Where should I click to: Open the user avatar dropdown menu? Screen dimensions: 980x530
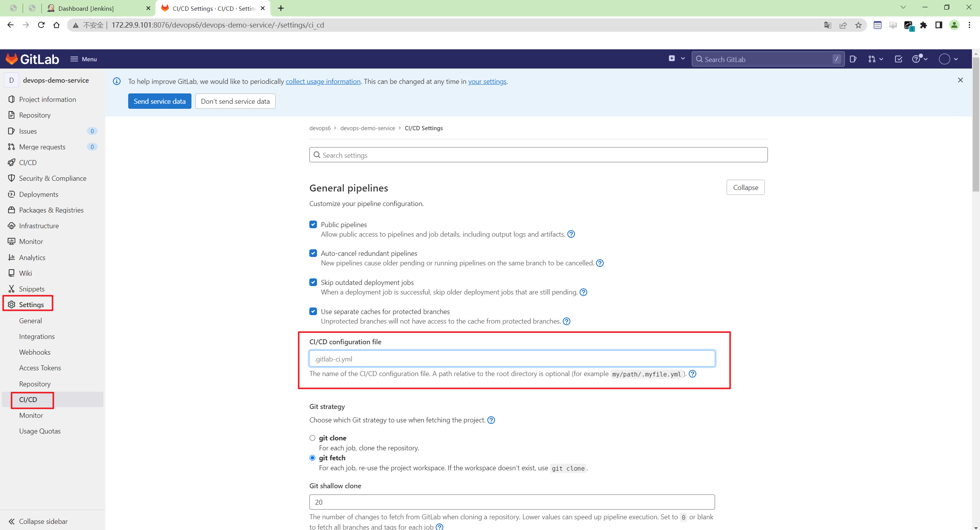(949, 59)
